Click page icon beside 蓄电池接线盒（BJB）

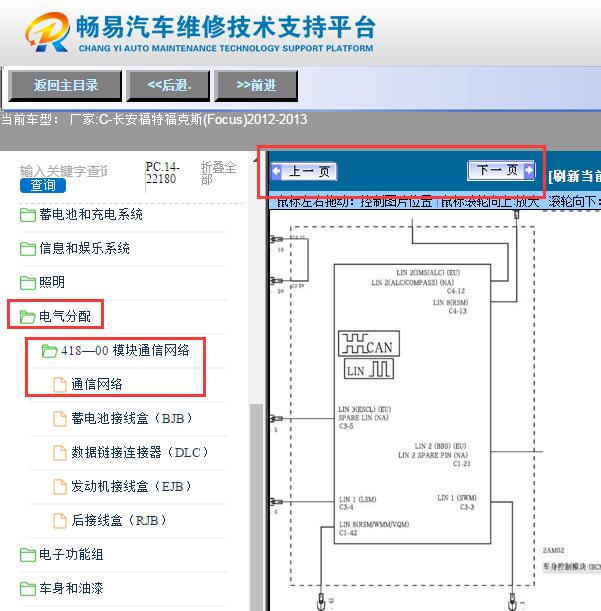coord(60,419)
